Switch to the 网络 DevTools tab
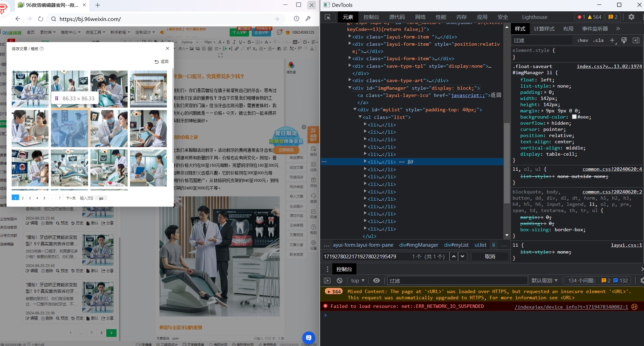Image resolution: width=644 pixels, height=346 pixels. 420,17
